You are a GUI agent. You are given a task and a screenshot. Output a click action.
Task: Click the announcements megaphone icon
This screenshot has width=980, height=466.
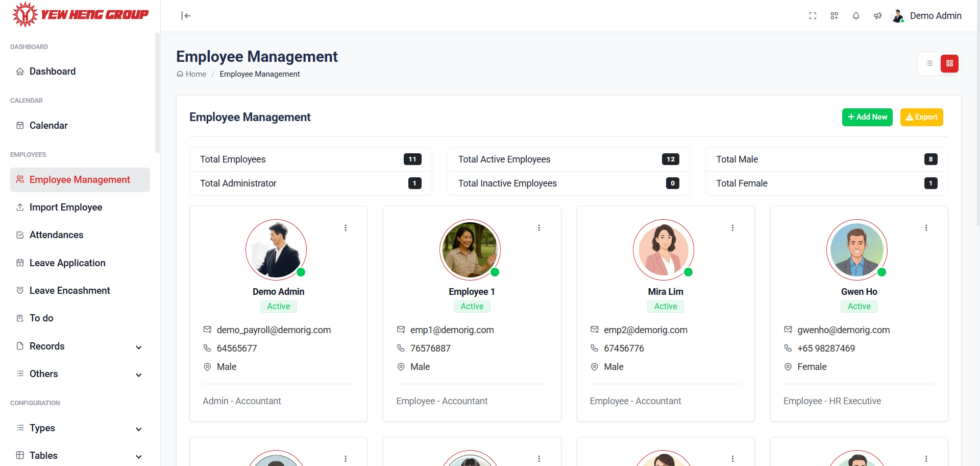[x=877, y=16]
